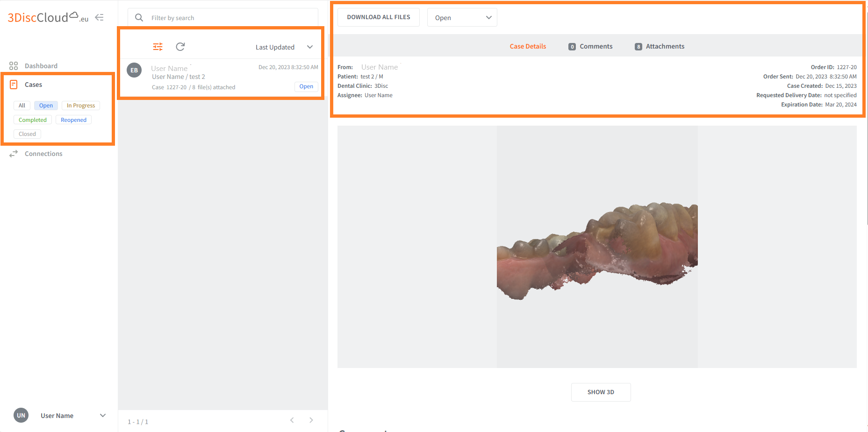This screenshot has width=868, height=432.
Task: Filter cases by All
Action: tap(22, 106)
